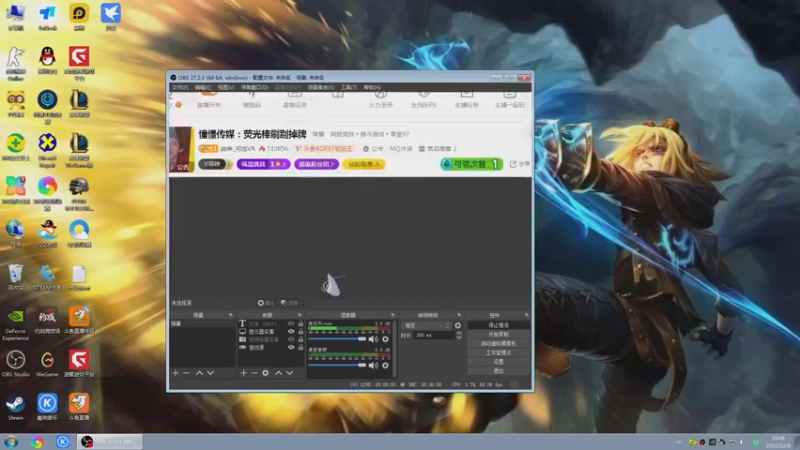Open Settings from Controls dock

(x=498, y=362)
